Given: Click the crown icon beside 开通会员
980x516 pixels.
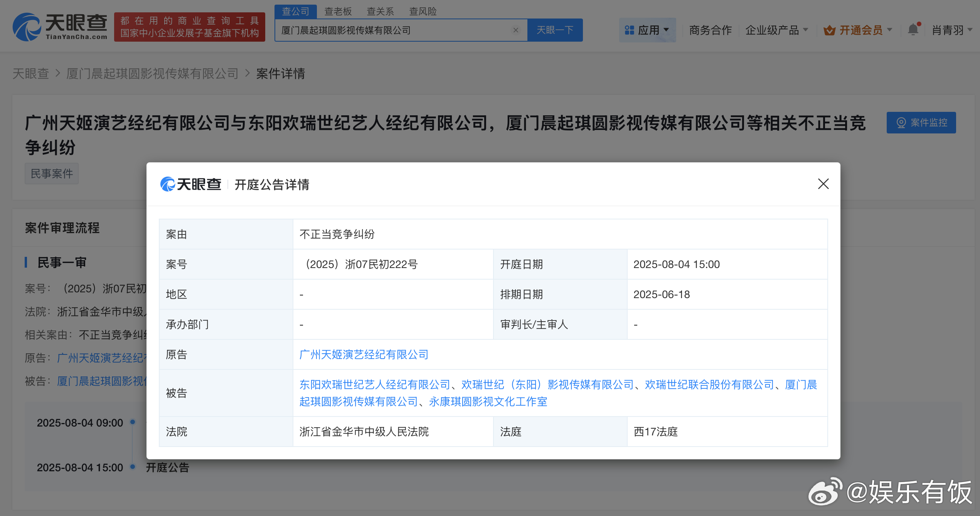Looking at the screenshot, I should [829, 30].
